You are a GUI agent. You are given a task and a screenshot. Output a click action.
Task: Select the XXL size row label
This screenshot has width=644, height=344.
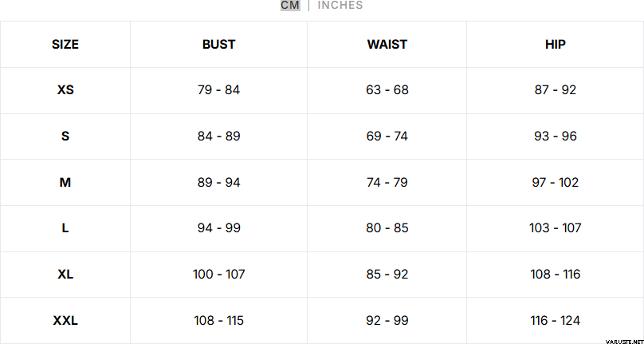point(65,321)
